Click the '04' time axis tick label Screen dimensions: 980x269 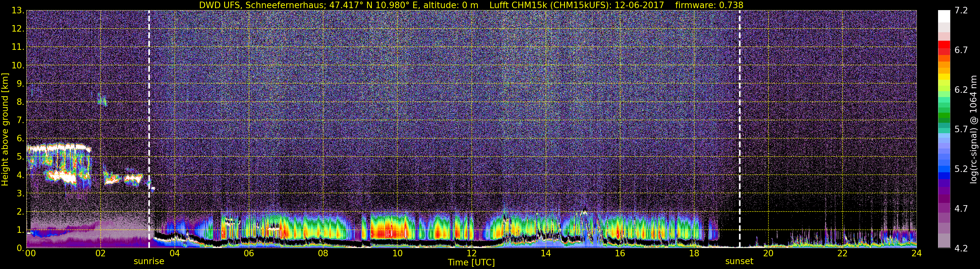point(174,253)
